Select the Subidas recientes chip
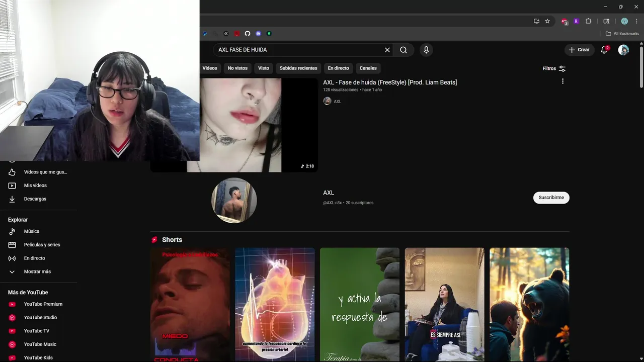 [298, 68]
